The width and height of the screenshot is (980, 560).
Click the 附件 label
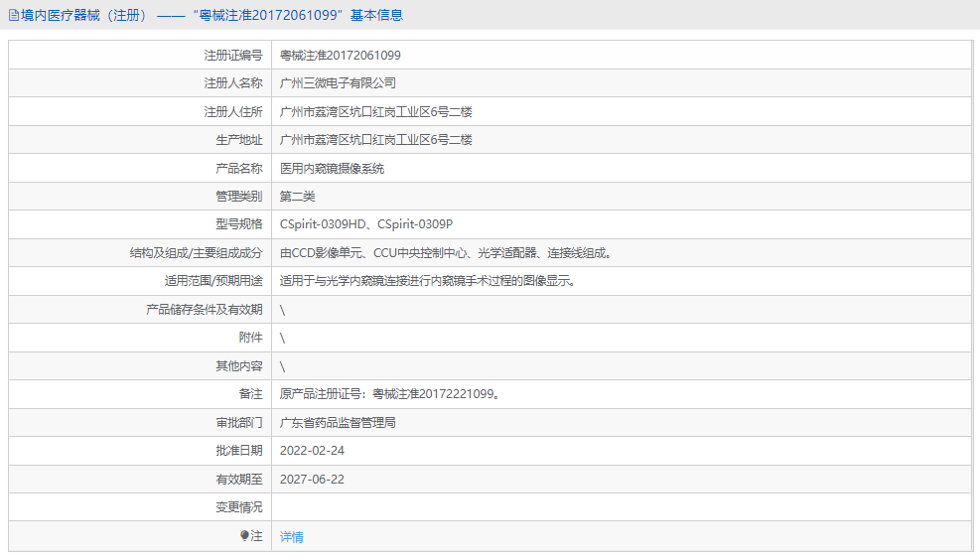tap(250, 338)
